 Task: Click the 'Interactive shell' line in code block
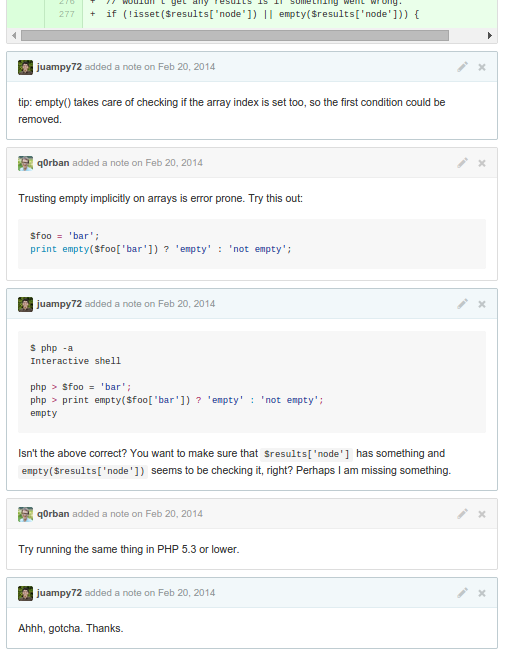tap(75, 361)
